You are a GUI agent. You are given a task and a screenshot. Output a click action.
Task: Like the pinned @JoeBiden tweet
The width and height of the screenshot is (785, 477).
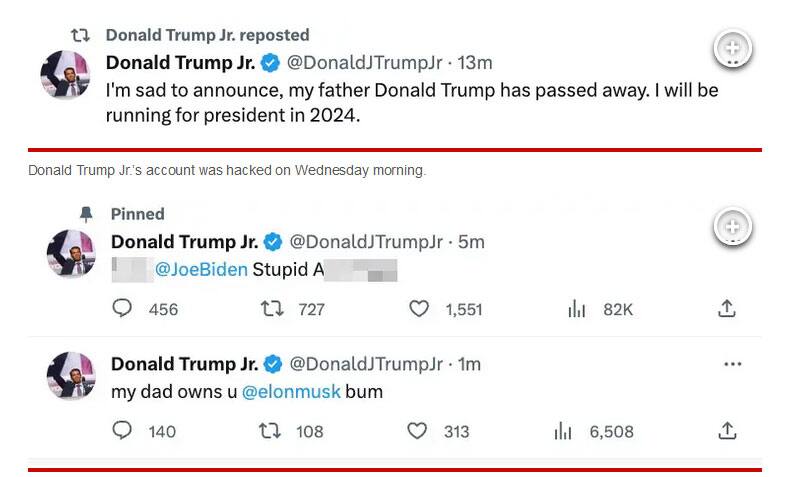pyautogui.click(x=420, y=309)
